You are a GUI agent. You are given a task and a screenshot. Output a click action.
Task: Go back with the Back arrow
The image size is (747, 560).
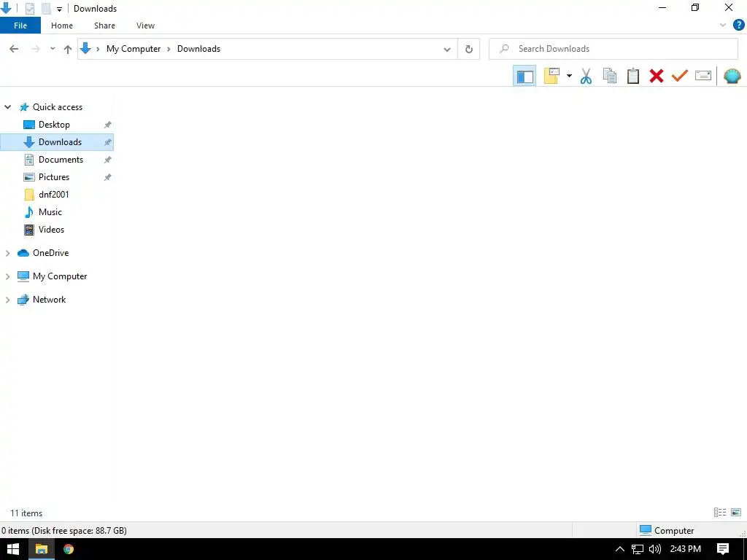click(x=14, y=49)
